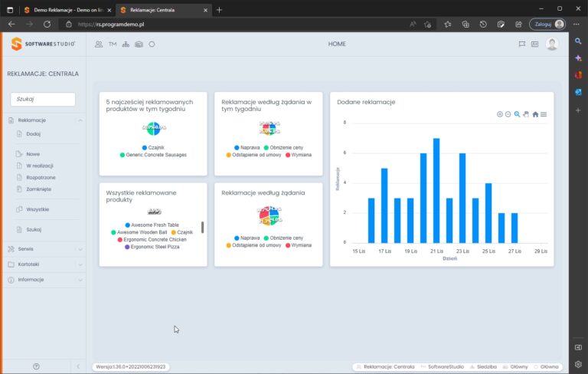The image size is (588, 374).
Task: Expand the Kartoteki sidebar menu
Action: click(45, 264)
